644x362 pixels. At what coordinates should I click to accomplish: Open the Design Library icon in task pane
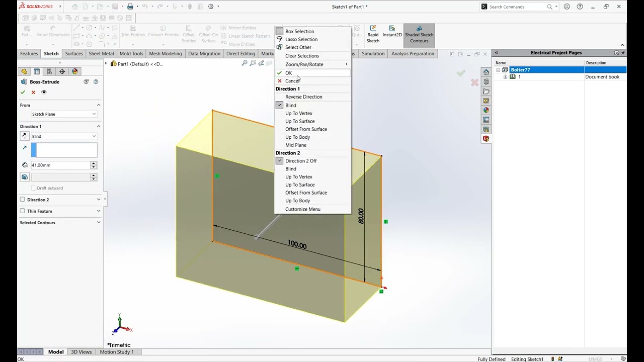(486, 82)
